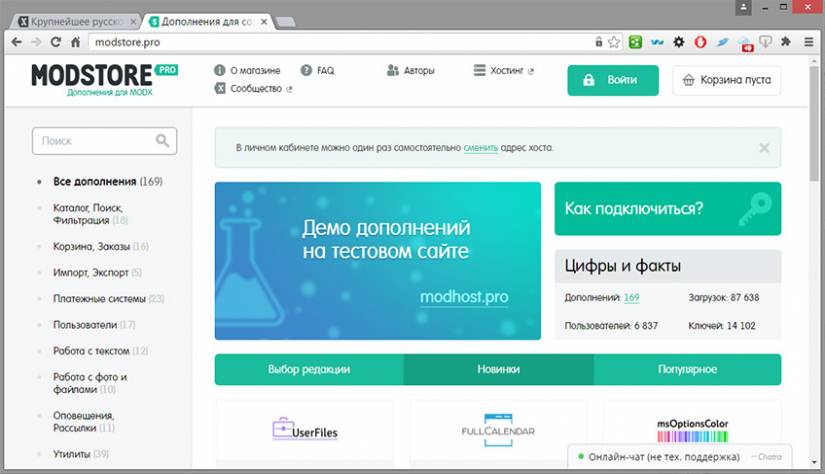The image size is (825, 474).
Task: Click the browser forward arrow
Action: (x=36, y=42)
